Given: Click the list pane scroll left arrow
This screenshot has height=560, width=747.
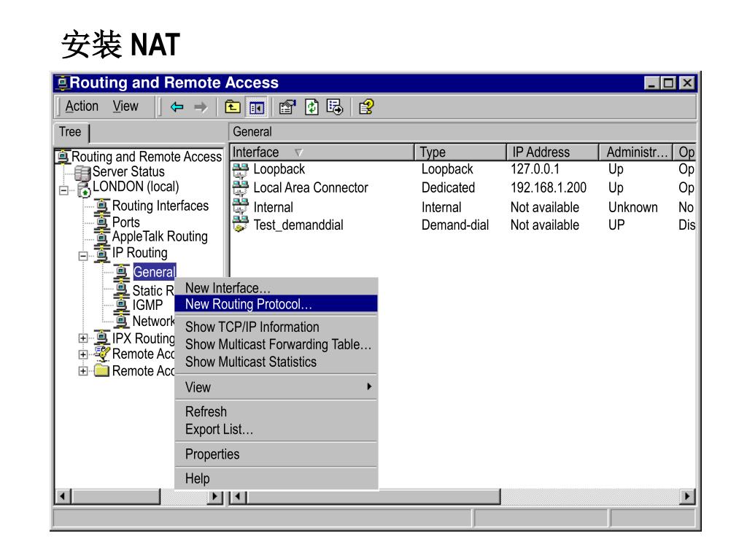Looking at the screenshot, I should click(238, 497).
